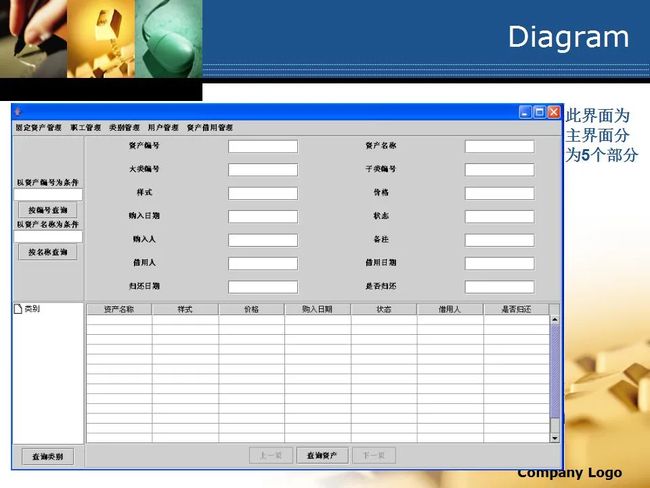Click the 价格 table column header
Viewport: 650px width, 488px height.
251,309
